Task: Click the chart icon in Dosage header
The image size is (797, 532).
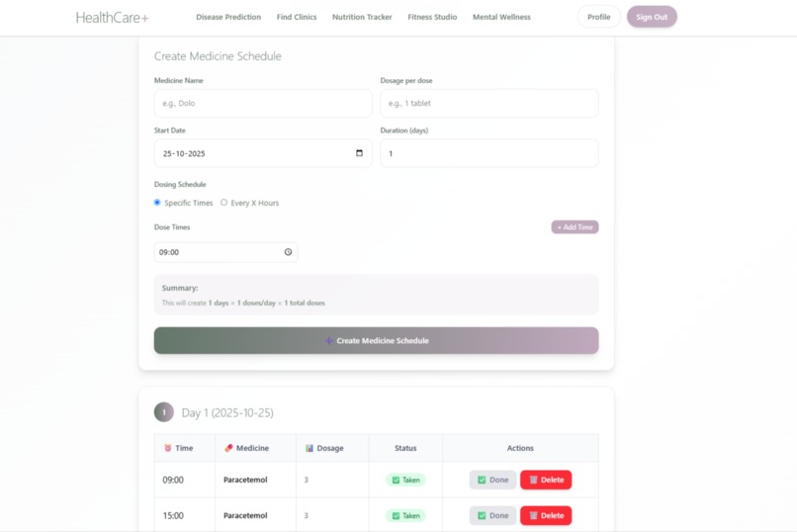Action: (x=310, y=448)
